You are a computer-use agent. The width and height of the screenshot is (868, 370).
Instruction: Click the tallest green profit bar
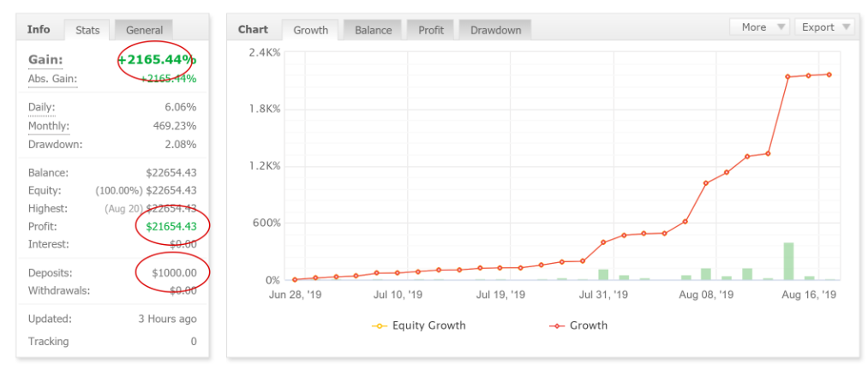pos(788,261)
